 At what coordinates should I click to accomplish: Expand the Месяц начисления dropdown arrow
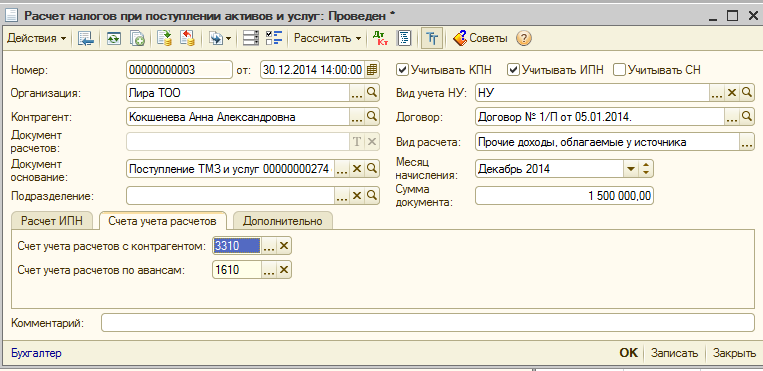[x=631, y=169]
